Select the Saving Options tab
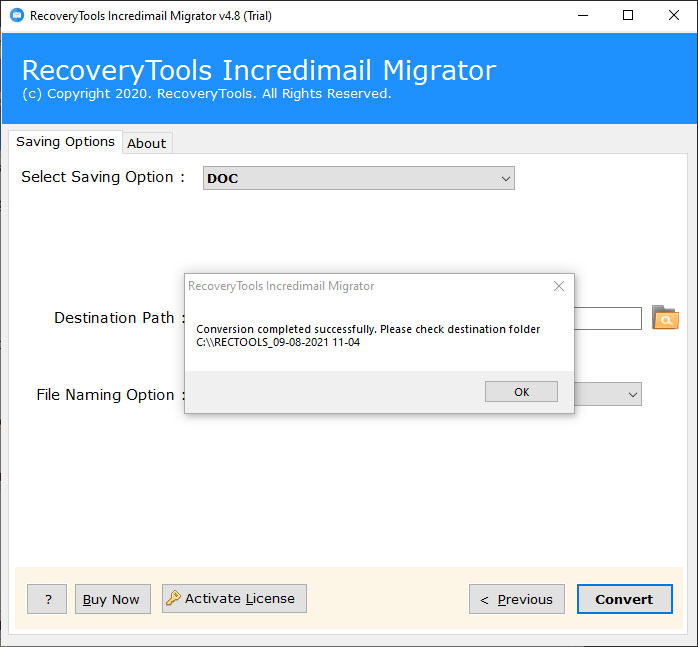Screen dimensions: 698x647 [65, 142]
